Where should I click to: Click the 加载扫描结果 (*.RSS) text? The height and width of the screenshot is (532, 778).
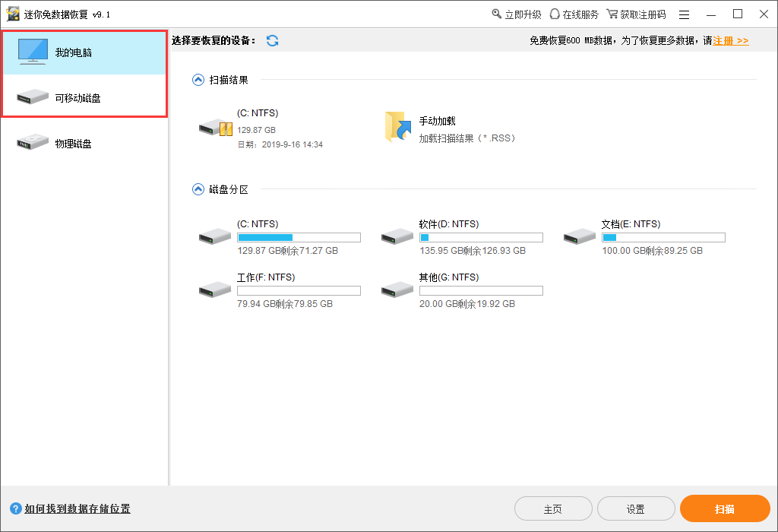(x=467, y=138)
